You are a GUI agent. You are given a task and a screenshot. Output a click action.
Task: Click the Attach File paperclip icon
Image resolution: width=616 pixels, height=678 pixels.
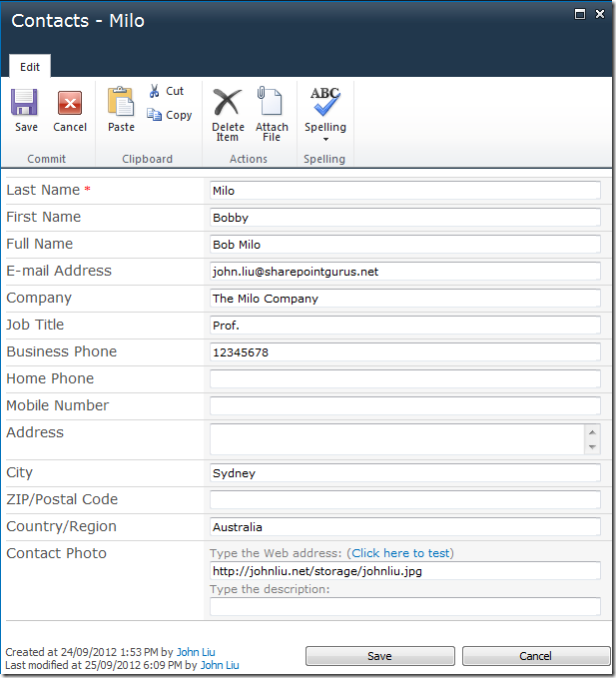tap(272, 102)
